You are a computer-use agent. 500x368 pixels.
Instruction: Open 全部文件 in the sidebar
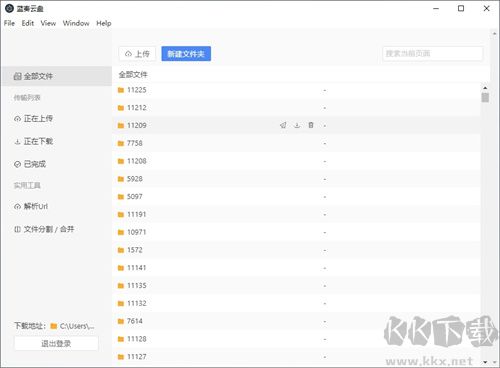tap(57, 76)
